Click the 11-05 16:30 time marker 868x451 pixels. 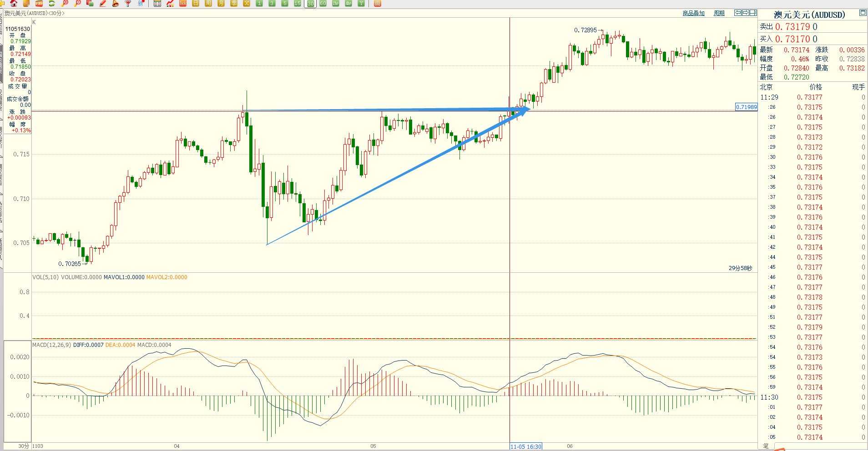pyautogui.click(x=525, y=446)
